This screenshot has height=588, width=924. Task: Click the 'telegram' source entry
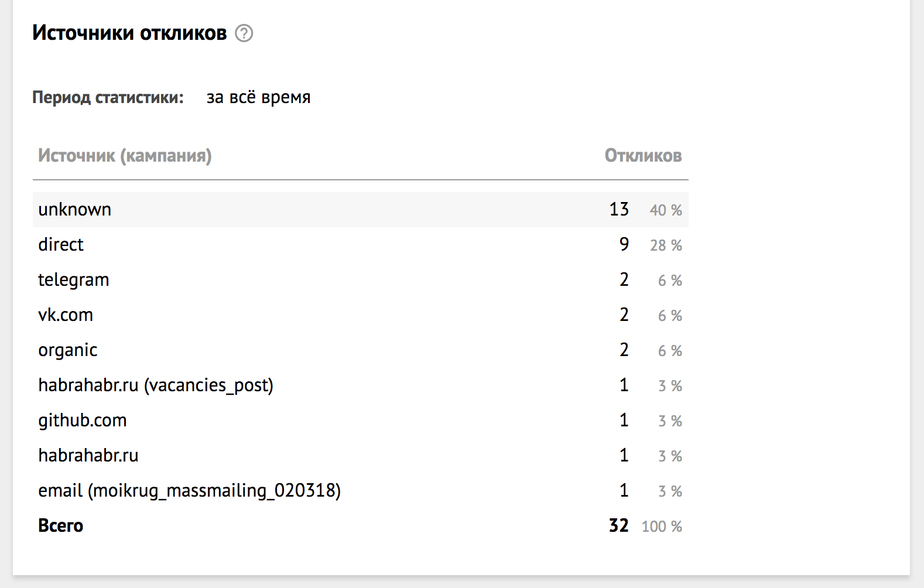tap(74, 280)
